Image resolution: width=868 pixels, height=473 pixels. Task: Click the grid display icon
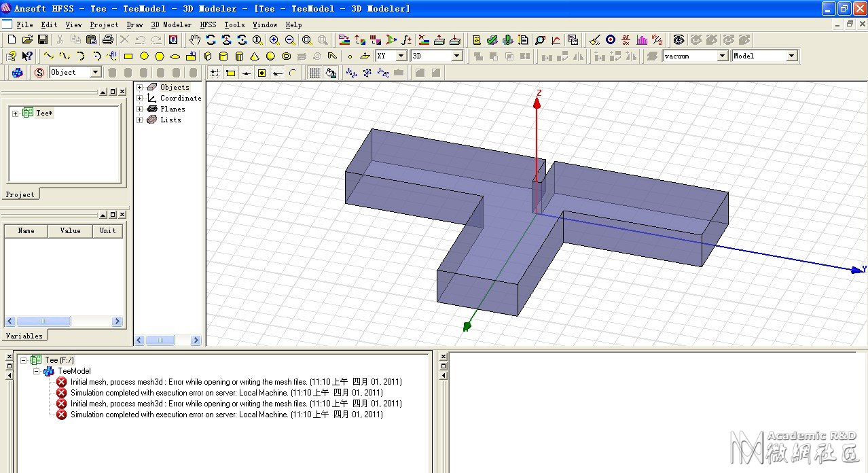coord(314,73)
